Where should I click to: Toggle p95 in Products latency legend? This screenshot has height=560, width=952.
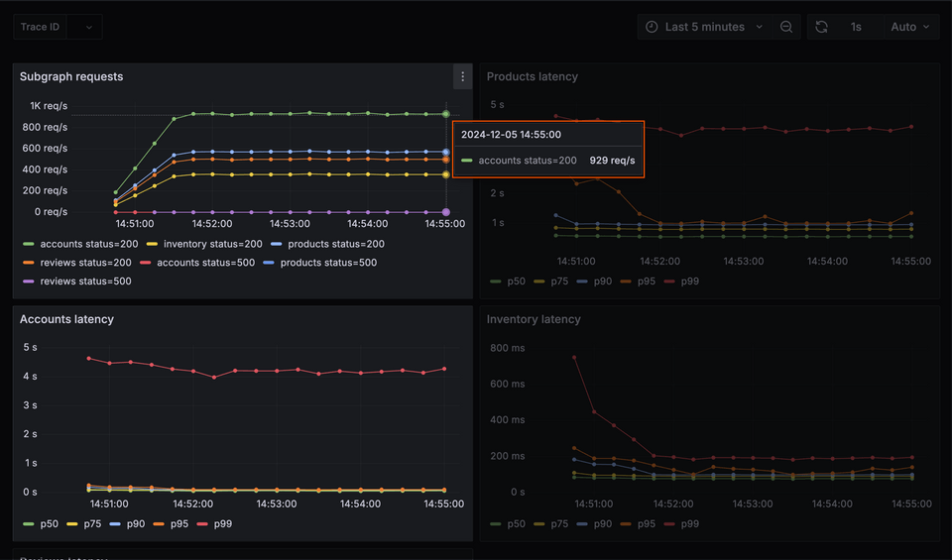tap(646, 280)
